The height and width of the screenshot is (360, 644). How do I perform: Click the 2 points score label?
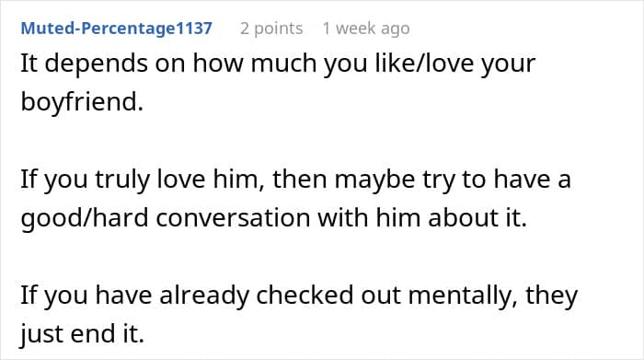pos(271,29)
